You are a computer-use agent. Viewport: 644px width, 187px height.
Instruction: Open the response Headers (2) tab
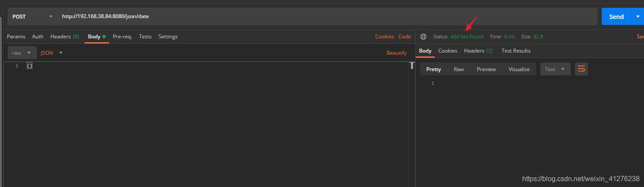[x=478, y=51]
